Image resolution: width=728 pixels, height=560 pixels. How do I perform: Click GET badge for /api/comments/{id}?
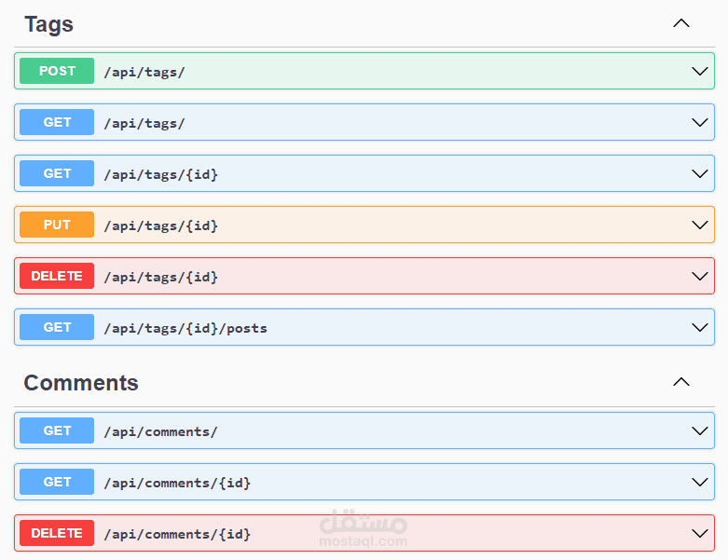57,482
